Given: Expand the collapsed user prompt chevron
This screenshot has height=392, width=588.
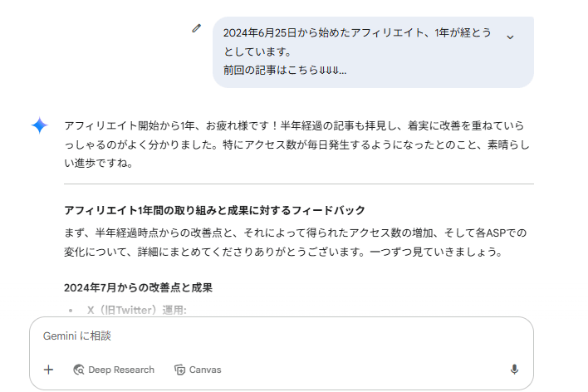Looking at the screenshot, I should (510, 37).
